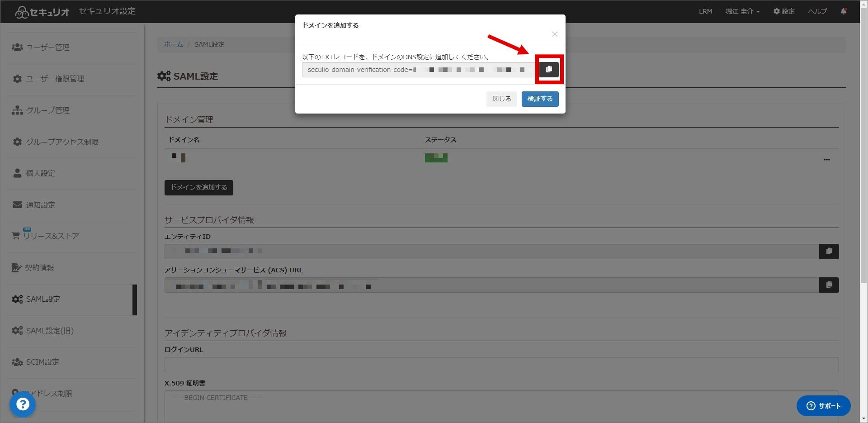
Task: Click the ドメイン名 column header
Action: coord(184,140)
